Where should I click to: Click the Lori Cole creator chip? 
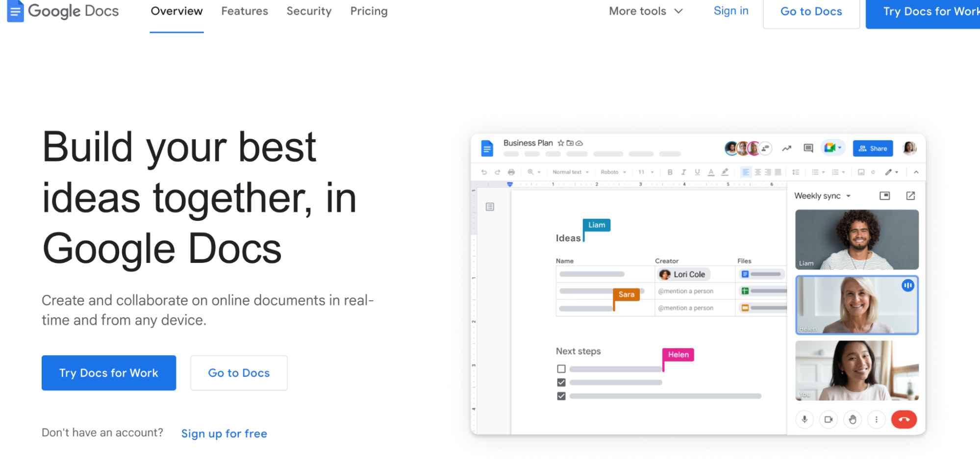(683, 274)
